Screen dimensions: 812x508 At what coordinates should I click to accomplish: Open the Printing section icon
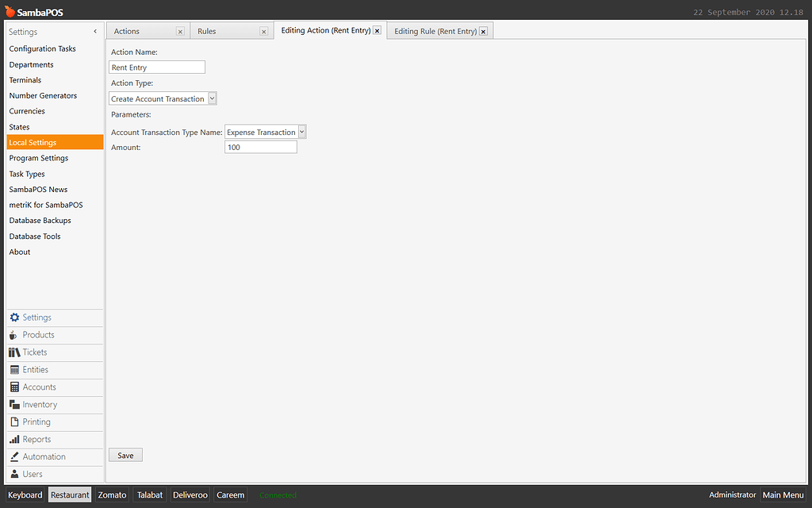16,421
